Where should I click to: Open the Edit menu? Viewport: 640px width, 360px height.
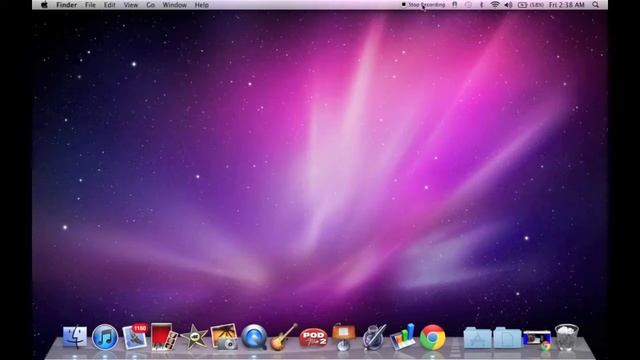pyautogui.click(x=109, y=5)
